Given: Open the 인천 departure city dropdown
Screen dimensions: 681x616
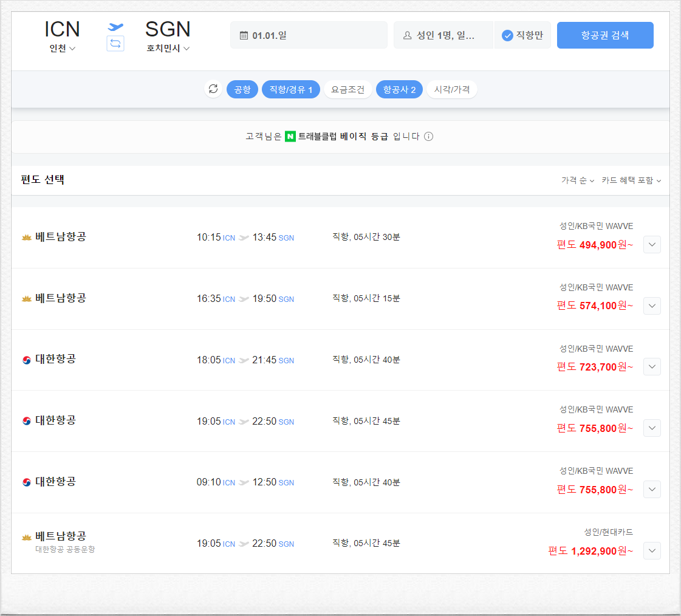Looking at the screenshot, I should [63, 48].
